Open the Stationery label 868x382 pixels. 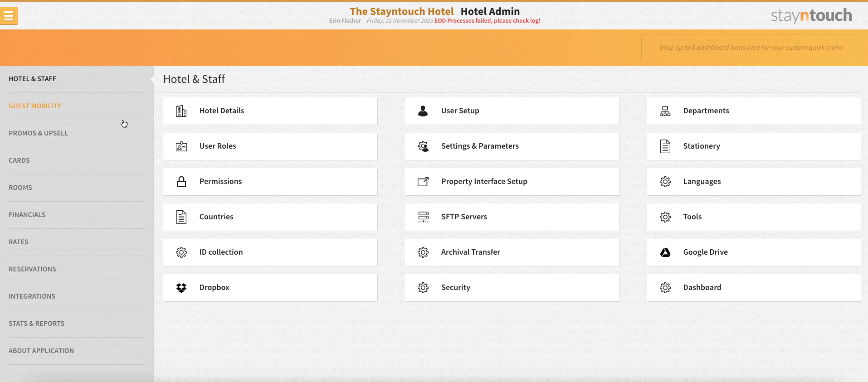[702, 146]
